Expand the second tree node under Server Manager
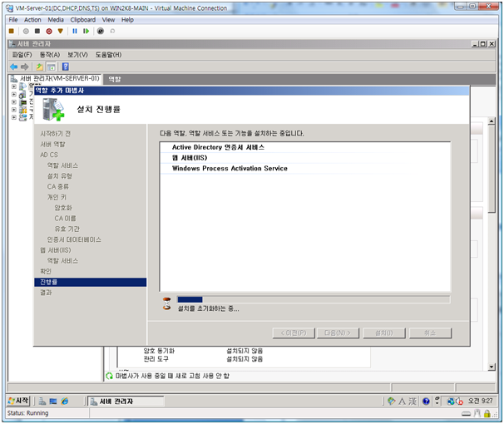The image size is (504, 424). point(14,95)
